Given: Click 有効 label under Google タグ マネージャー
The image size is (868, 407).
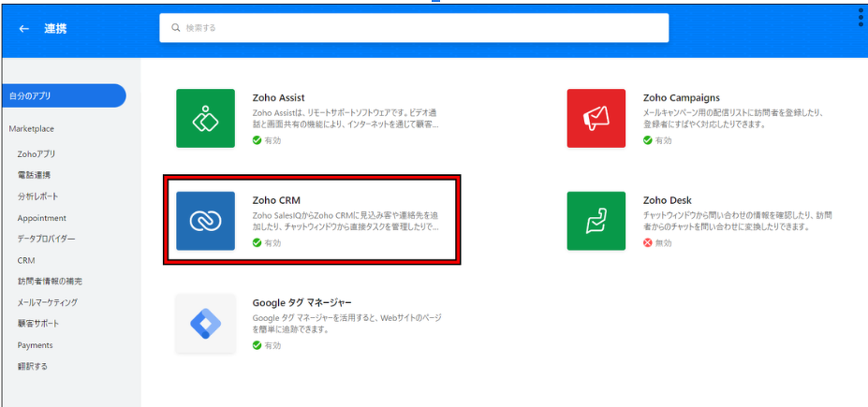Looking at the screenshot, I should 272,345.
